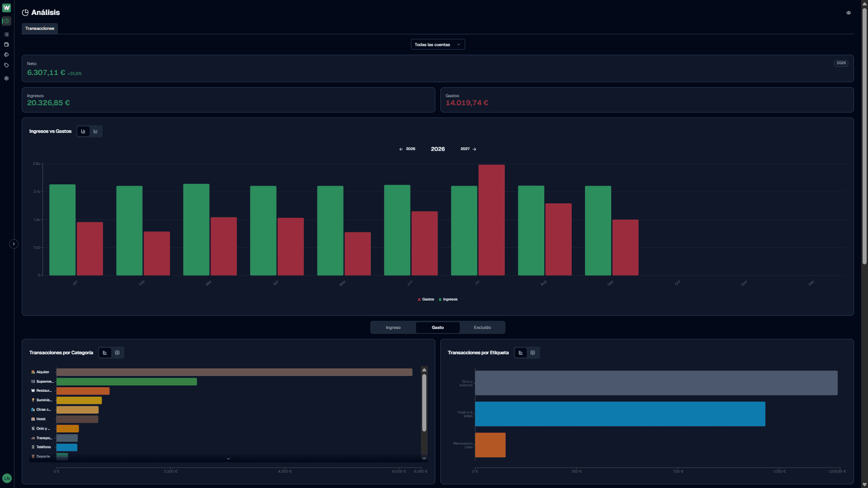Image resolution: width=868 pixels, height=488 pixels.
Task: Show category transactions as table
Action: click(117, 353)
